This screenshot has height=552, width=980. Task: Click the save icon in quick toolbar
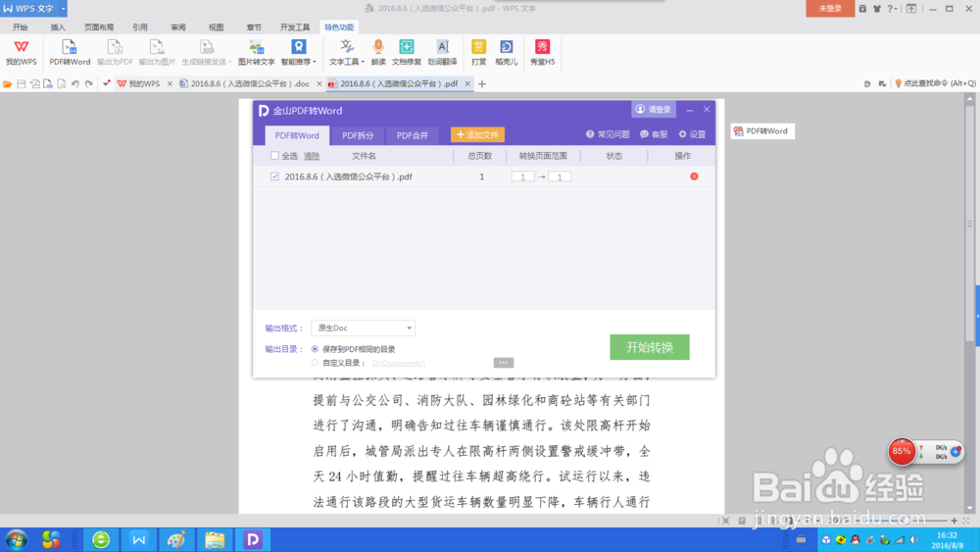point(22,83)
